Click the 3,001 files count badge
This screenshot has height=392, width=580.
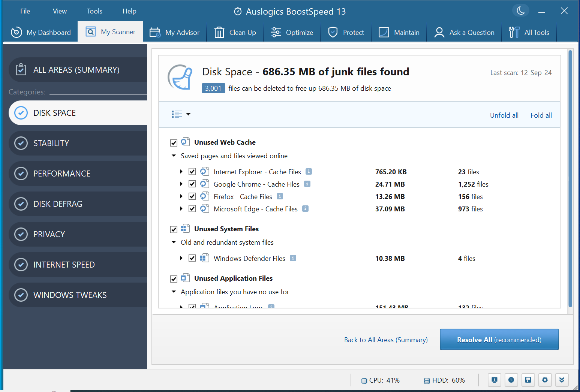click(213, 88)
